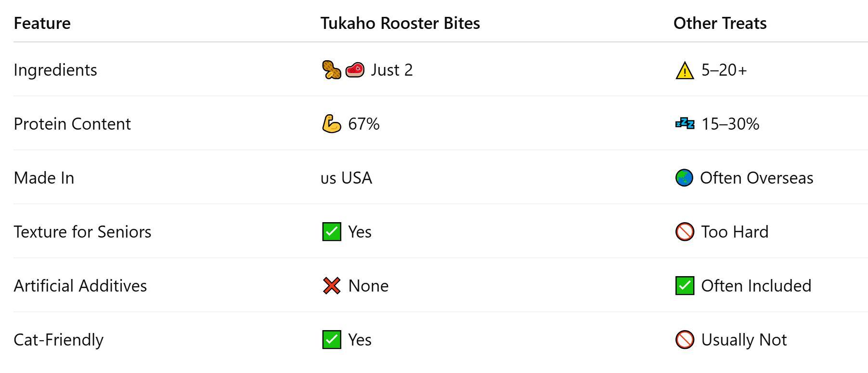Select the Feature column header
Screen dimensions: 868x373
click(x=42, y=23)
